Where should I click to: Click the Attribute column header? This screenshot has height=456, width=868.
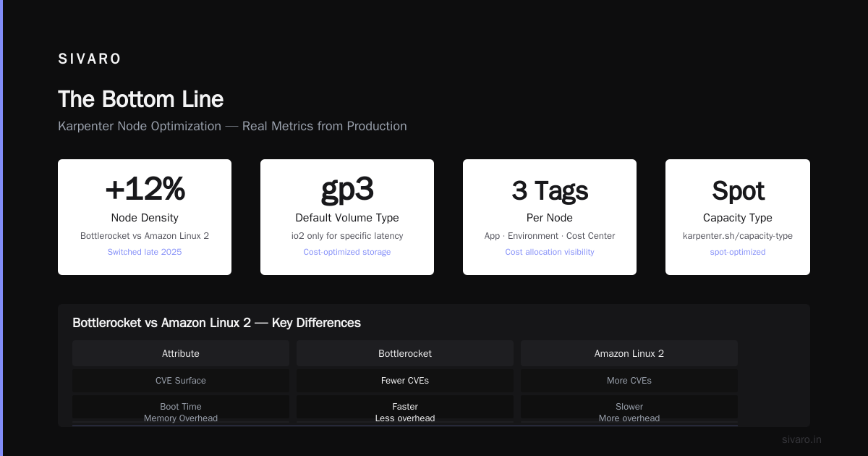(181, 353)
